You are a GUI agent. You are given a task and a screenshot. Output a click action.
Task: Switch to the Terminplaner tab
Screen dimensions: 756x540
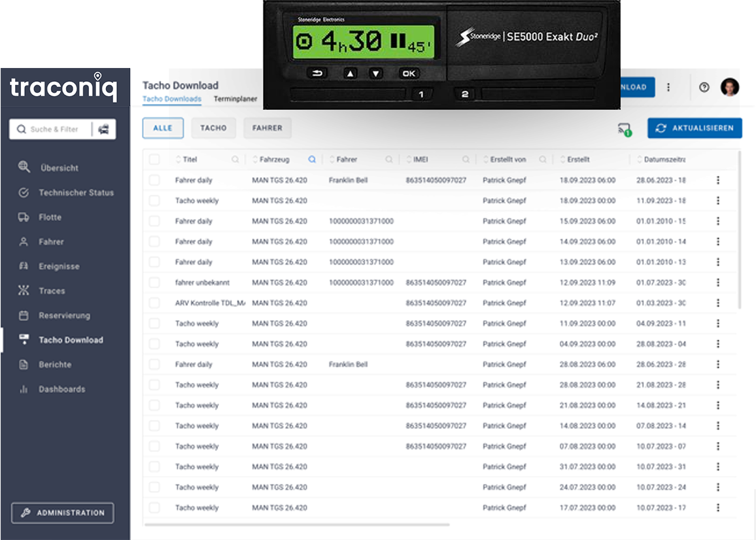pos(235,99)
